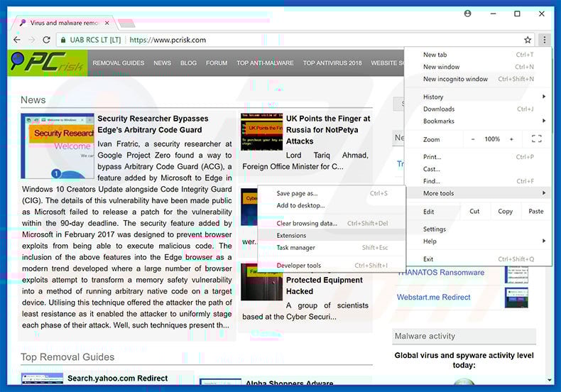Screen dimensions: 561x392
Task: Expand History submenu arrow
Action: click(x=544, y=97)
